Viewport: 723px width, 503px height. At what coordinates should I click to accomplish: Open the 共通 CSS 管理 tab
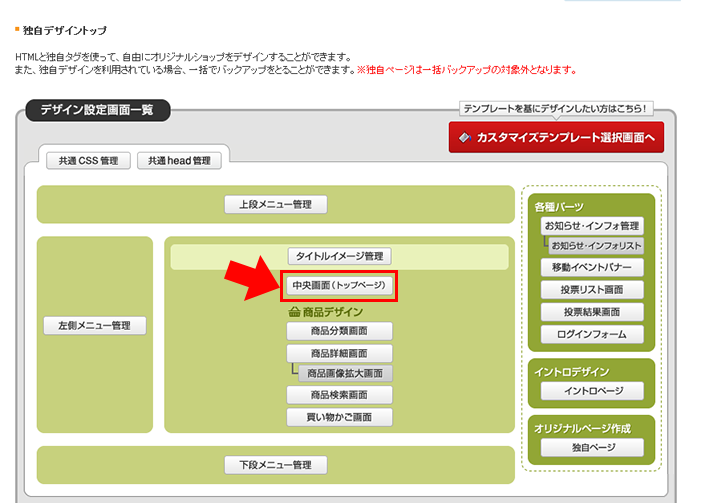88,160
